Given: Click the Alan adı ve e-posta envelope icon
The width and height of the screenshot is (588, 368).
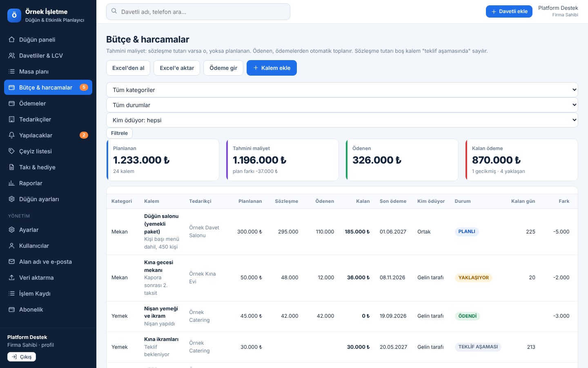Looking at the screenshot, I should coord(11,262).
